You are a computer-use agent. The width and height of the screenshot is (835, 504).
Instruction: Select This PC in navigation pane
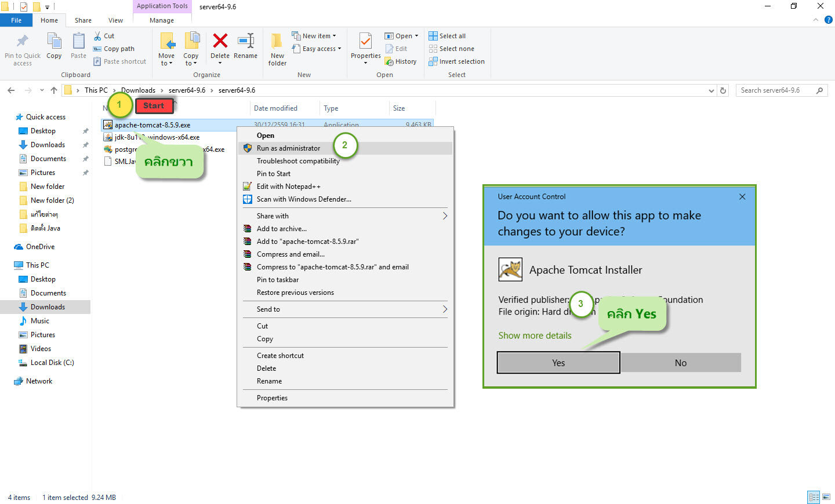(37, 265)
